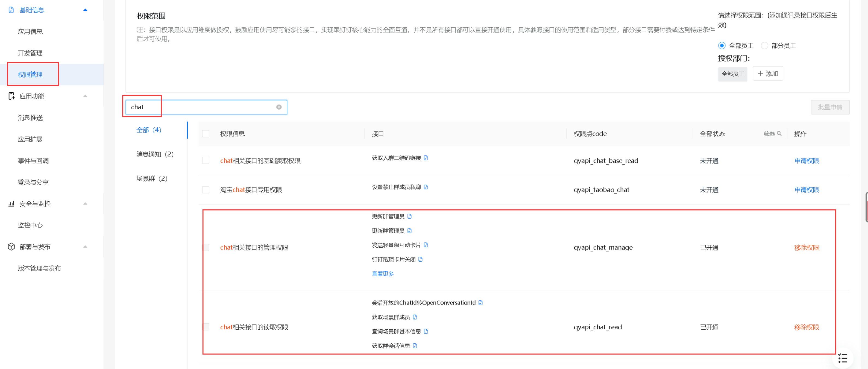The width and height of the screenshot is (868, 369).
Task: Check the qyapi_taobao_chat row checkbox
Action: (206, 190)
